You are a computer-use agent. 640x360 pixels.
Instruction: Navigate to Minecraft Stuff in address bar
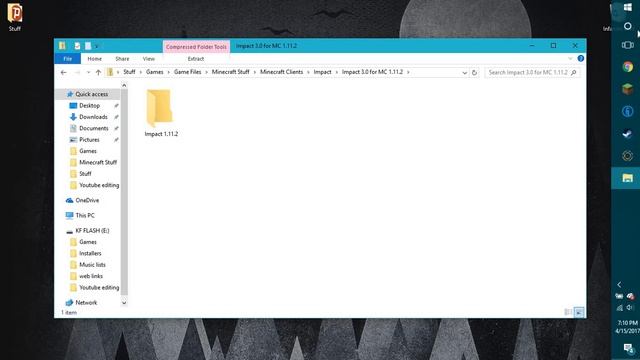[x=230, y=72]
